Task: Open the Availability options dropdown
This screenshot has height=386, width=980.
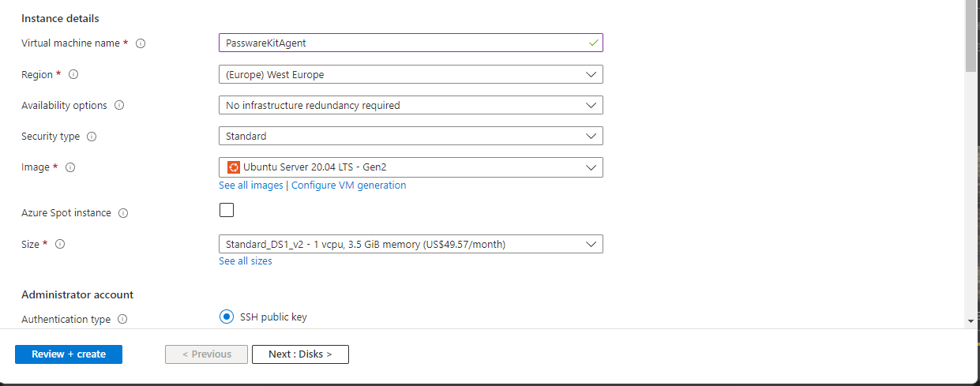Action: coord(411,105)
